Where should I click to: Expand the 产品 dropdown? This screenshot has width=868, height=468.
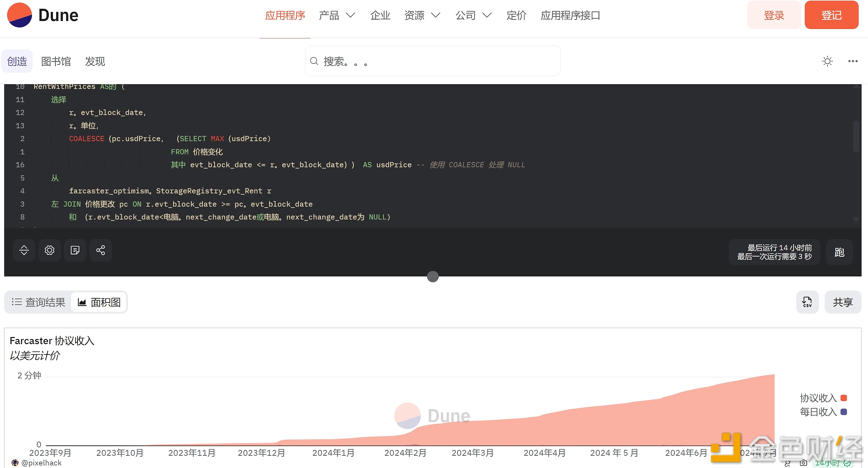(337, 15)
